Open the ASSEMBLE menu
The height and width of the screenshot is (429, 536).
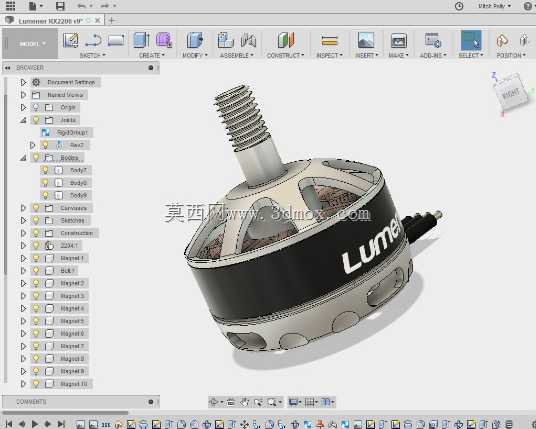[x=237, y=55]
